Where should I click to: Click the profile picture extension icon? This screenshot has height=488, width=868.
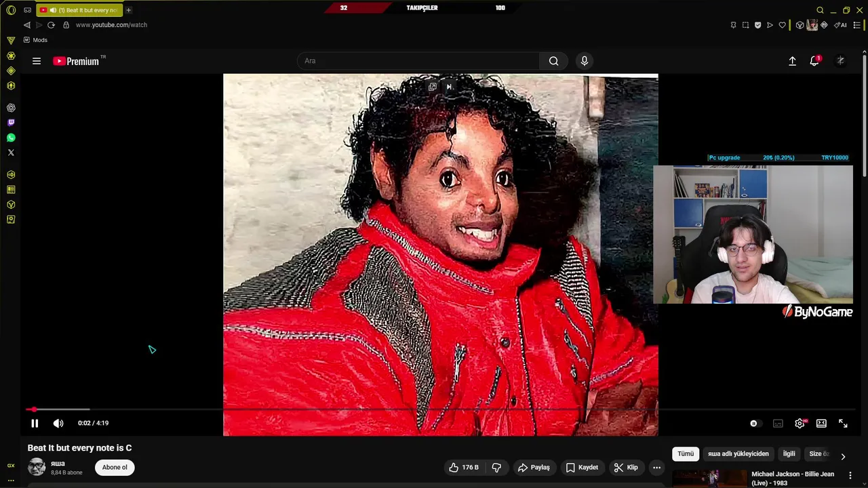coord(812,25)
